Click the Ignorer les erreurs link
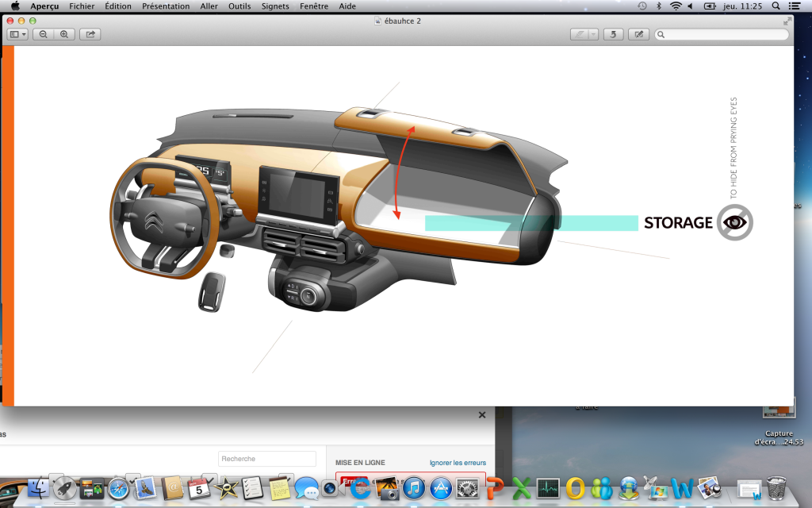This screenshot has height=508, width=812. pyautogui.click(x=458, y=463)
